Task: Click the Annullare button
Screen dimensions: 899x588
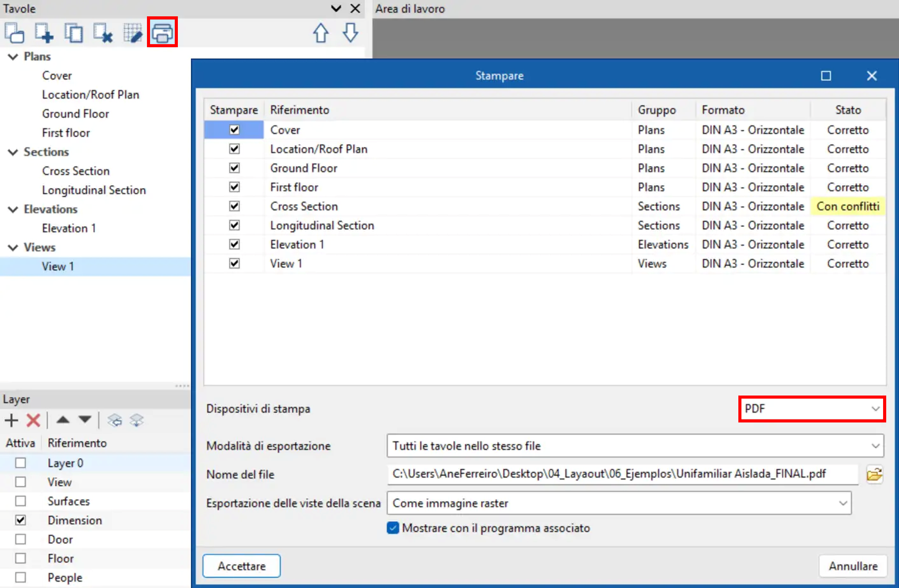Action: click(853, 566)
